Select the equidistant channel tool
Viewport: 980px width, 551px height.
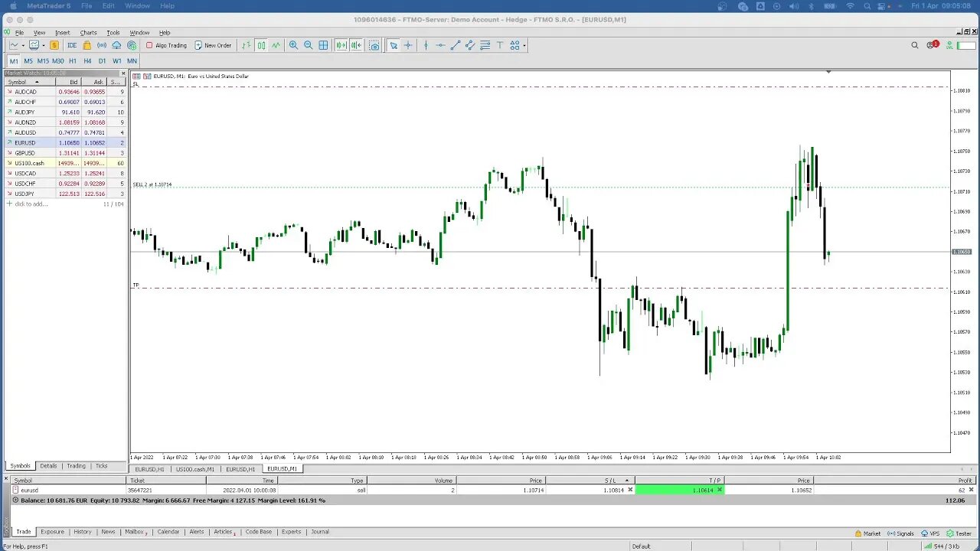[470, 45]
